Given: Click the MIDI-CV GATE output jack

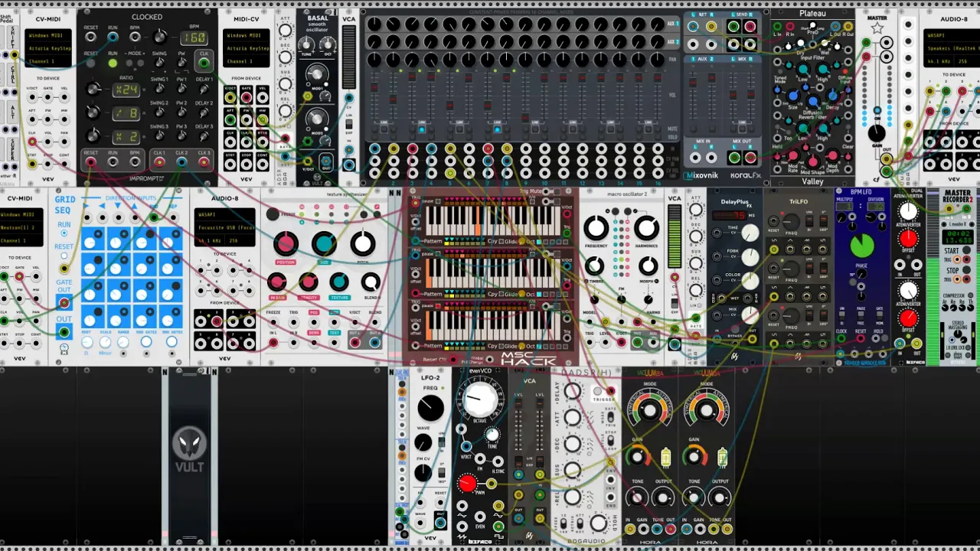Looking at the screenshot, I should click(247, 96).
